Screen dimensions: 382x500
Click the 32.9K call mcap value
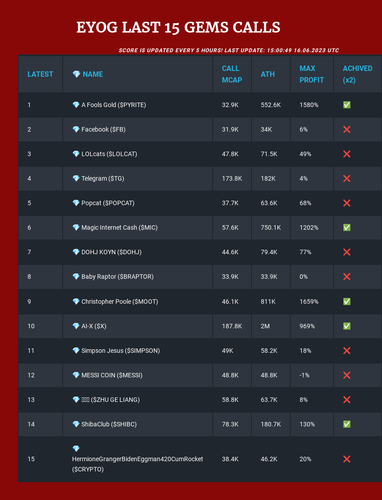[x=230, y=105]
